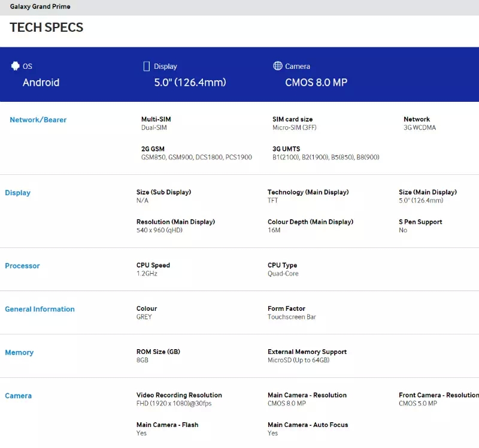The height and width of the screenshot is (448, 479).
Task: Click the "Main Camera - Auto Focus" label
Action: (x=308, y=425)
